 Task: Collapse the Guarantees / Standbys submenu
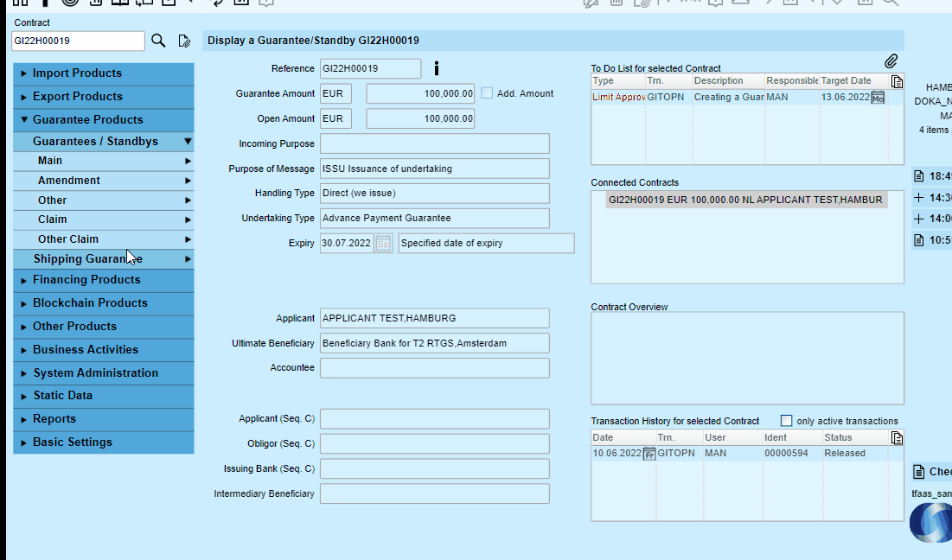pos(104,142)
